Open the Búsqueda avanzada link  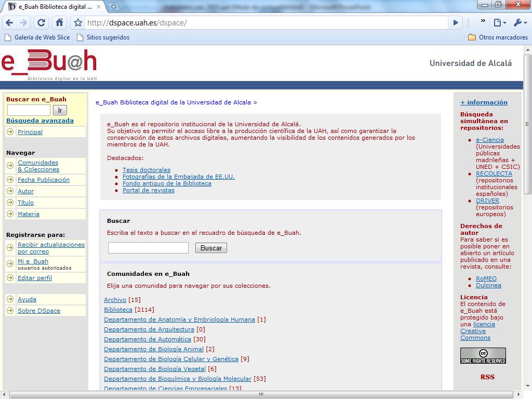[40, 121]
